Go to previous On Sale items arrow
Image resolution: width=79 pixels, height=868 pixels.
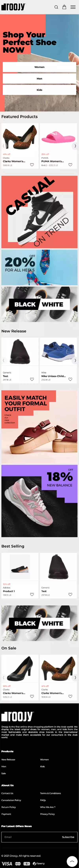(4, 677)
